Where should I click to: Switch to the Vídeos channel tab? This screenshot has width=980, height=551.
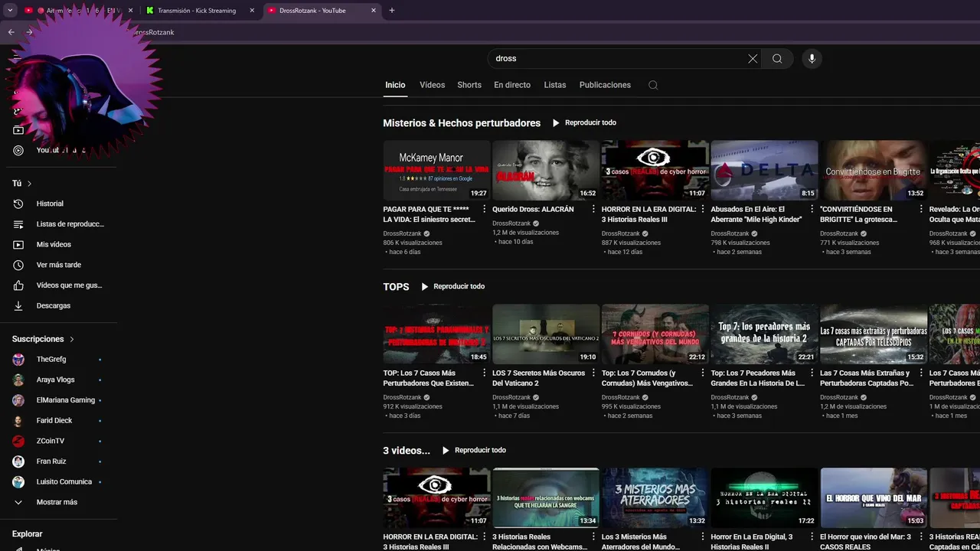pyautogui.click(x=432, y=85)
